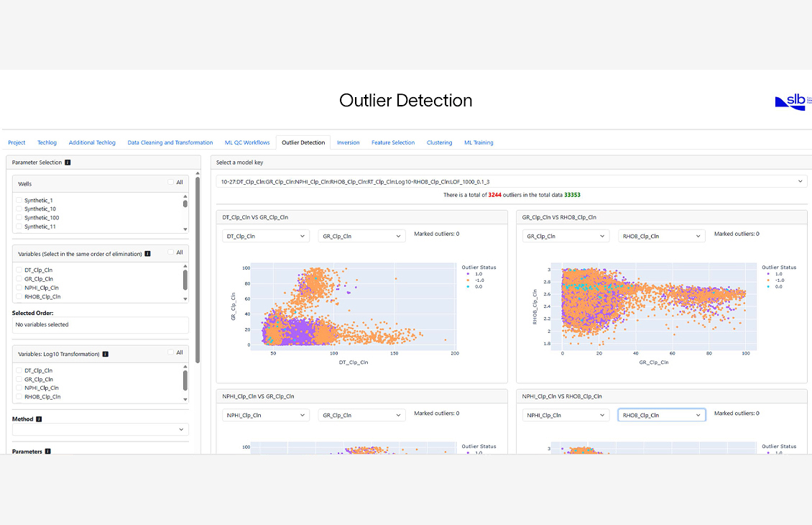Open the ML Training tab

coord(478,142)
